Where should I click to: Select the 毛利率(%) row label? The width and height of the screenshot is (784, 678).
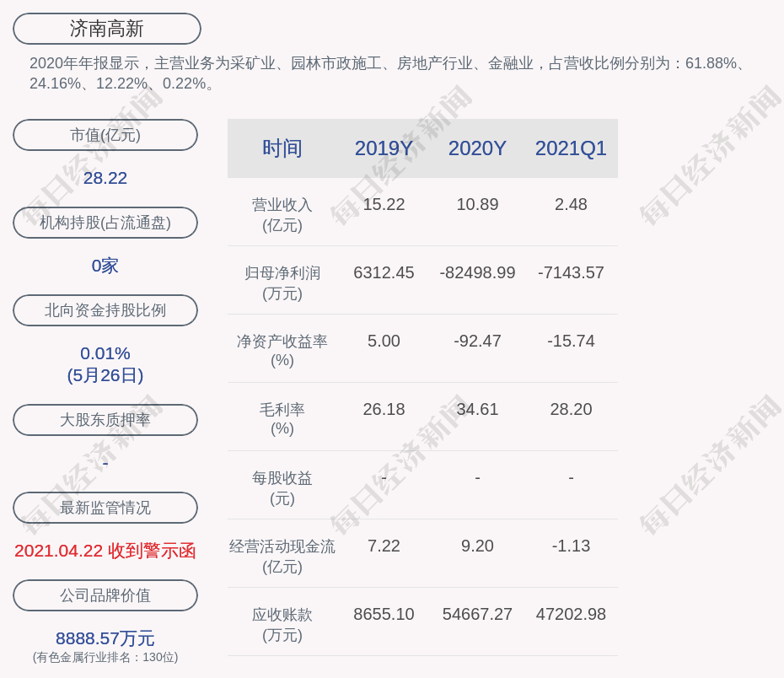[282, 419]
